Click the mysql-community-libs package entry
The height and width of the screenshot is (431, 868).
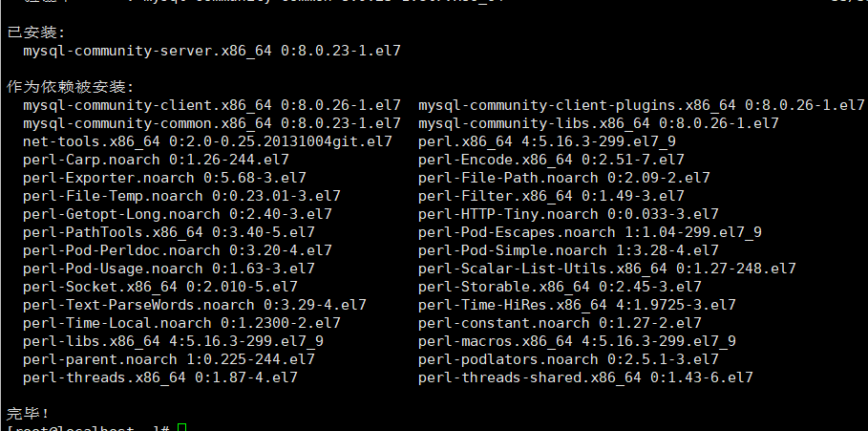click(x=598, y=123)
